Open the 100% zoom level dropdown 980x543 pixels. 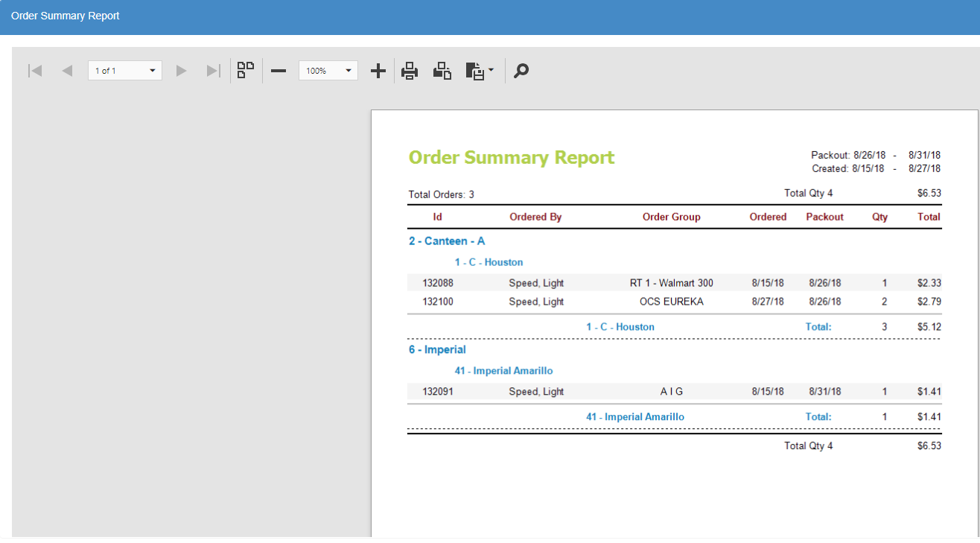pos(328,71)
